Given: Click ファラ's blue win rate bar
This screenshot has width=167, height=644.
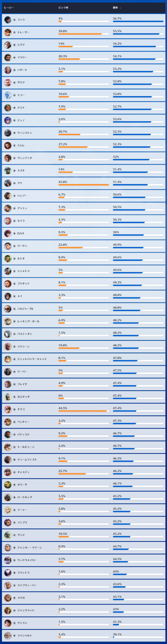Looking at the screenshot, I should point(138,21).
